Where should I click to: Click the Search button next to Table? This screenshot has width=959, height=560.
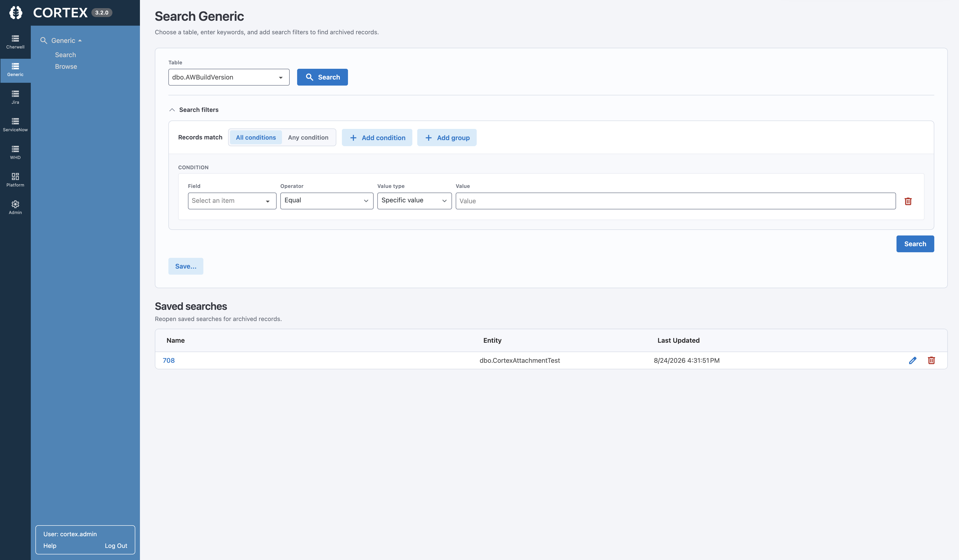[322, 77]
